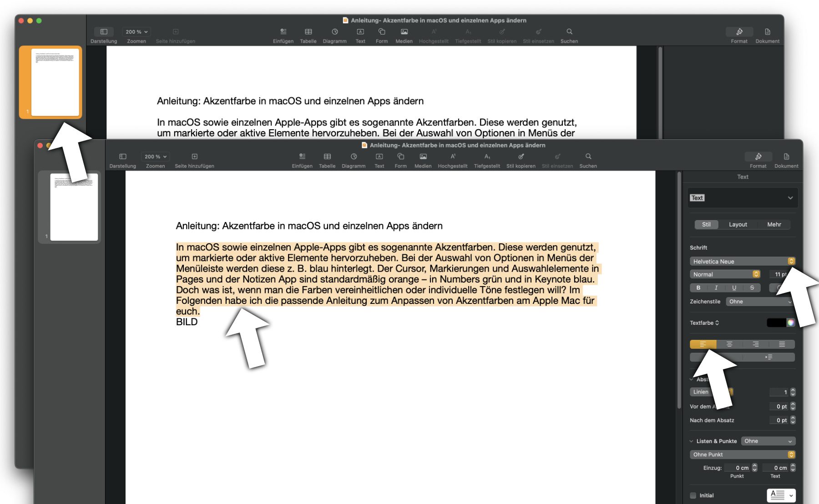This screenshot has width=819, height=504.
Task: Open Normal font weight dropdown
Action: tap(725, 274)
